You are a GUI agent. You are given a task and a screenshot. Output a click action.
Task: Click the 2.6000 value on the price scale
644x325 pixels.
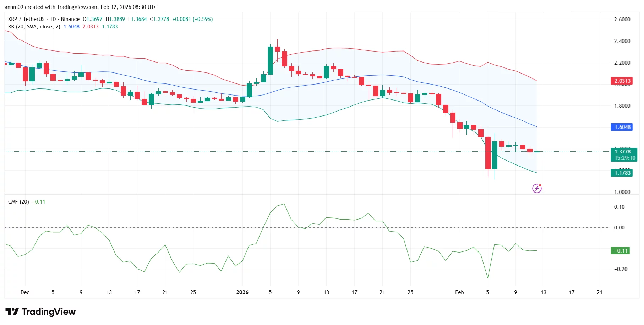621,20
